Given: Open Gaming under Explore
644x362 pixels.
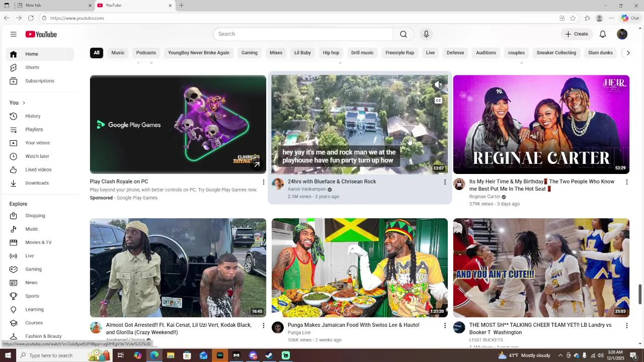Looking at the screenshot, I should click(33, 269).
